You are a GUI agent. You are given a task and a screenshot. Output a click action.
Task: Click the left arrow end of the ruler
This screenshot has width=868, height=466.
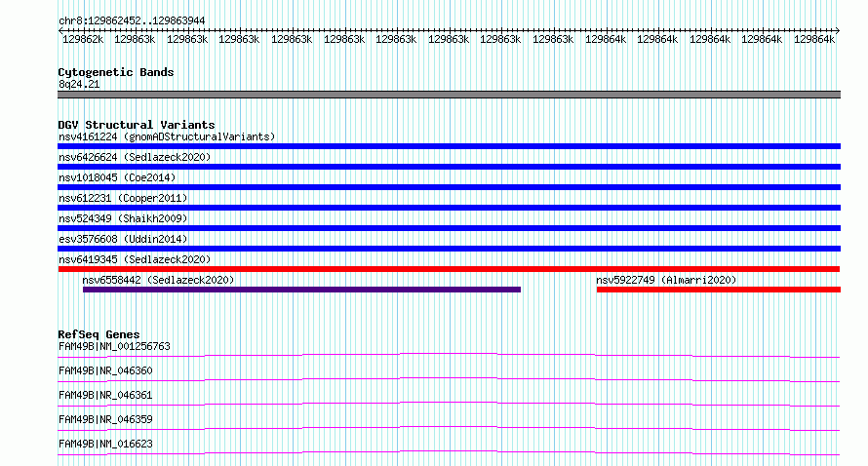pyautogui.click(x=60, y=31)
